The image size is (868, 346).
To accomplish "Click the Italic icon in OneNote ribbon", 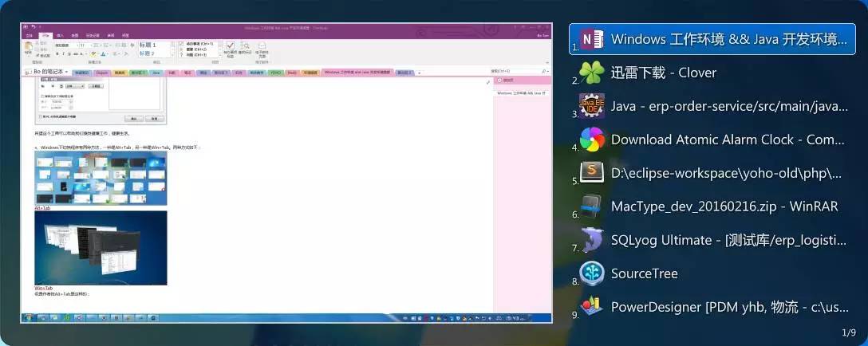I will click(63, 53).
